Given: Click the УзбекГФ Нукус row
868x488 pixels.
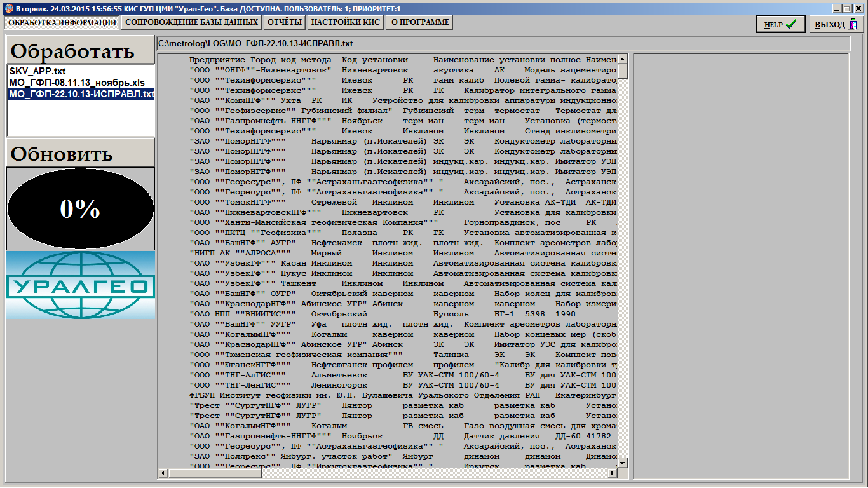Looking at the screenshot, I should click(x=403, y=273).
